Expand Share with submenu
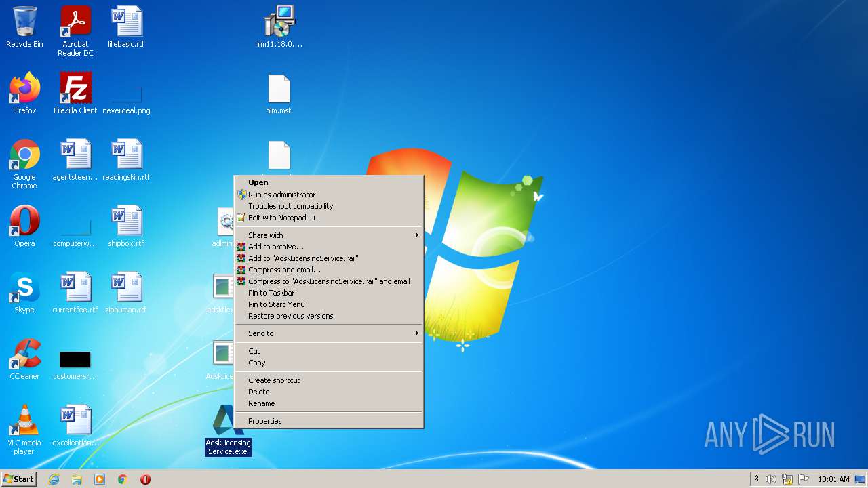 (x=329, y=235)
